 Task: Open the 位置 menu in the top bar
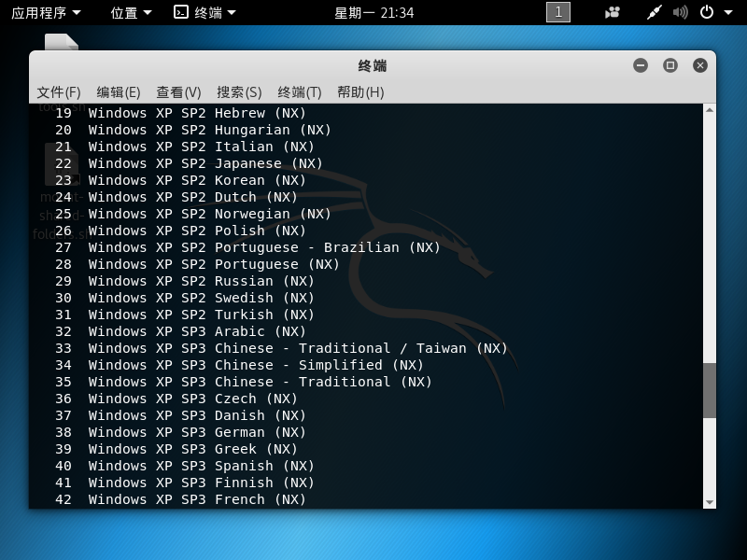131,12
